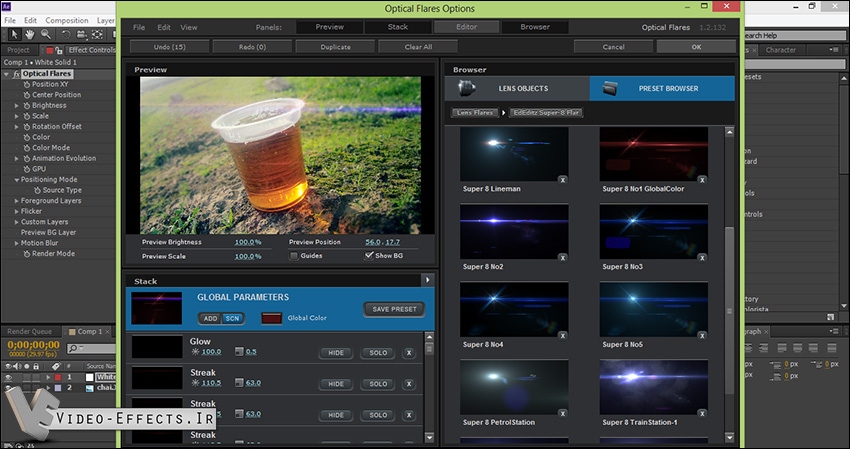Toggle visibility eye of timeline layer 1
Viewport: 850px width, 449px height.
(x=8, y=377)
